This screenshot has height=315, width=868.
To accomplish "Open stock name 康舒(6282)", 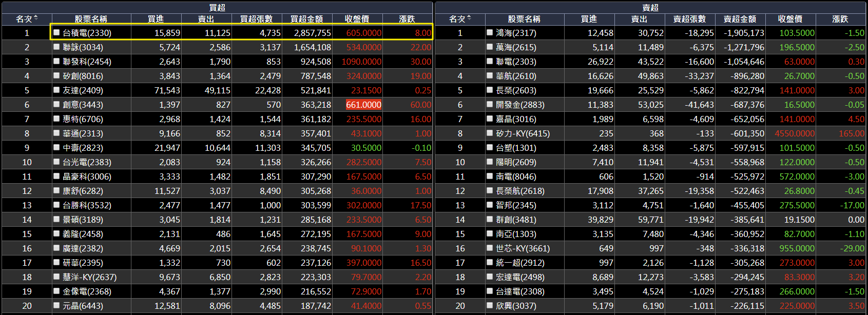I will (x=83, y=191).
